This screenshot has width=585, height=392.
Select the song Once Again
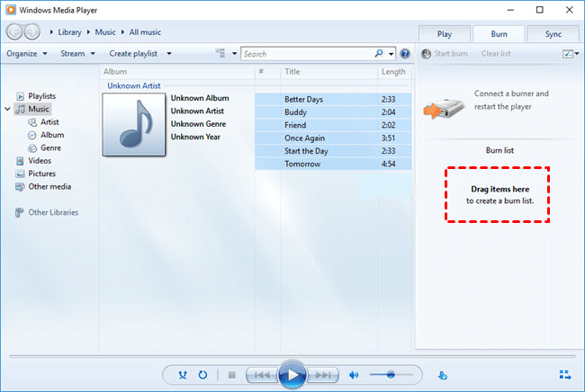coord(333,138)
